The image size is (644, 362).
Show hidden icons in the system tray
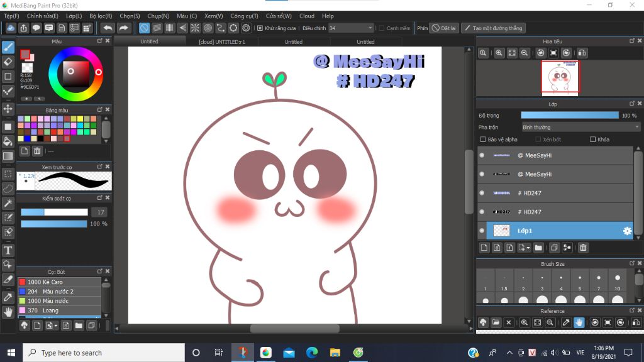(509, 353)
